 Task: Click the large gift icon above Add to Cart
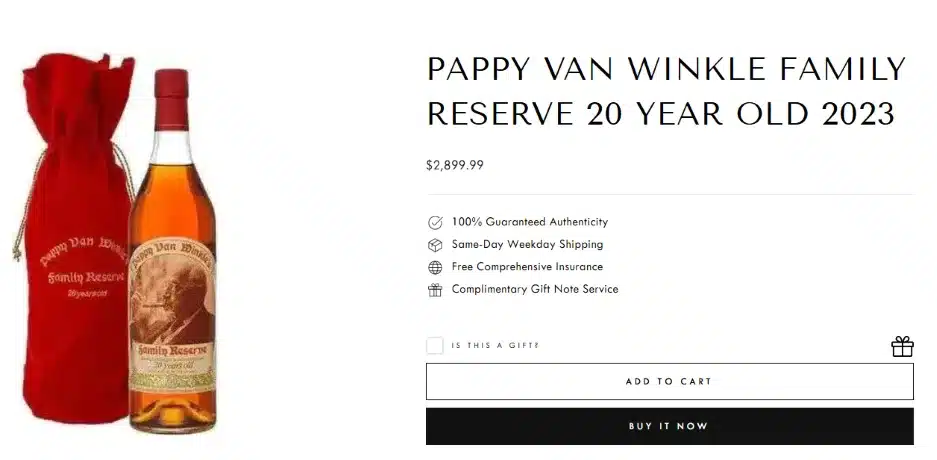[x=902, y=346]
